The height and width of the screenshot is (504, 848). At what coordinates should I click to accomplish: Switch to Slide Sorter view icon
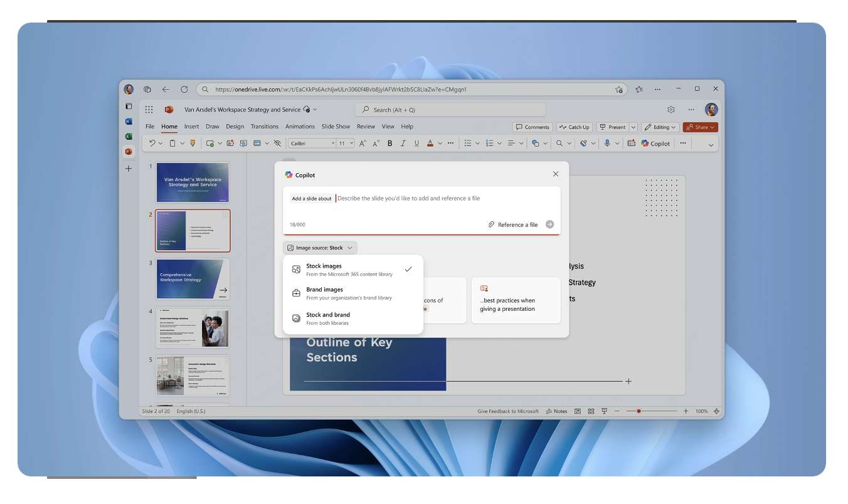591,411
